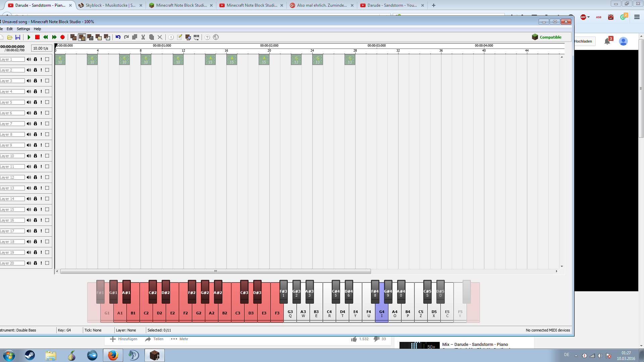Screen dimensions: 644x362
Task: Select the last G note block in Layer 1
Action: tap(350, 60)
